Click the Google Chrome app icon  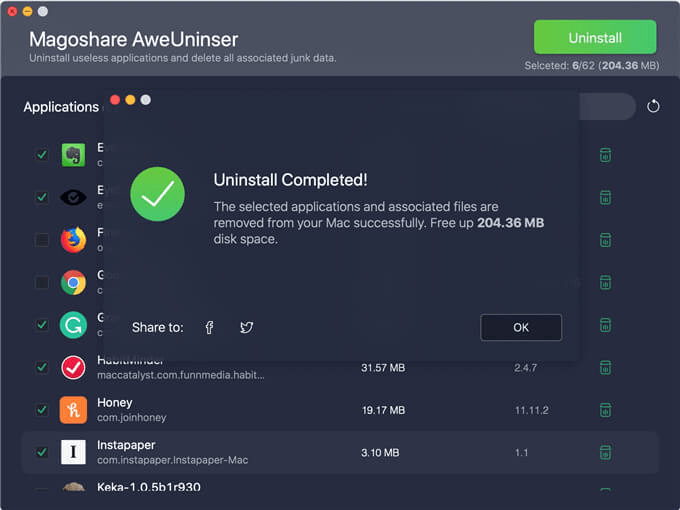click(73, 282)
